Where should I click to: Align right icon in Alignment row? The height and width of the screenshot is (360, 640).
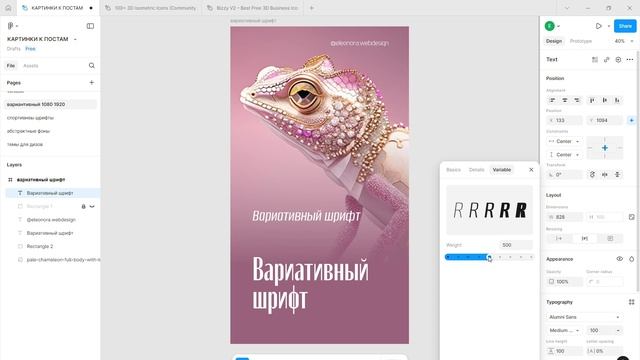click(x=577, y=100)
